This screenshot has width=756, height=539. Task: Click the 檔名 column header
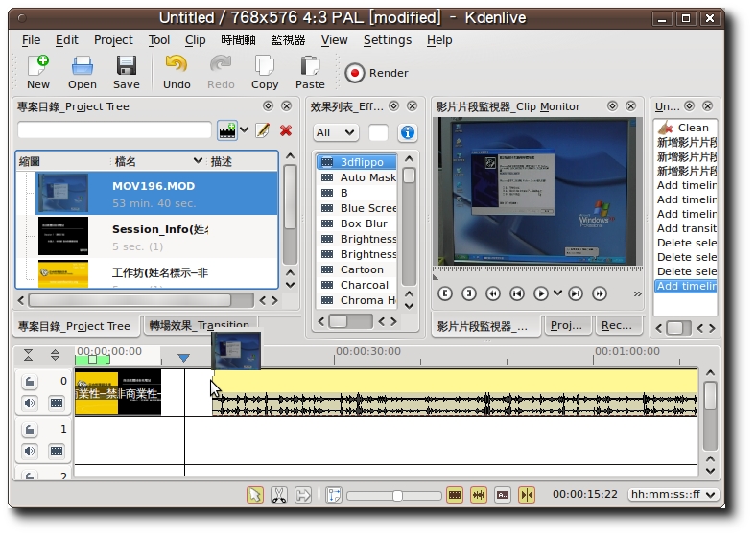pyautogui.click(x=157, y=161)
